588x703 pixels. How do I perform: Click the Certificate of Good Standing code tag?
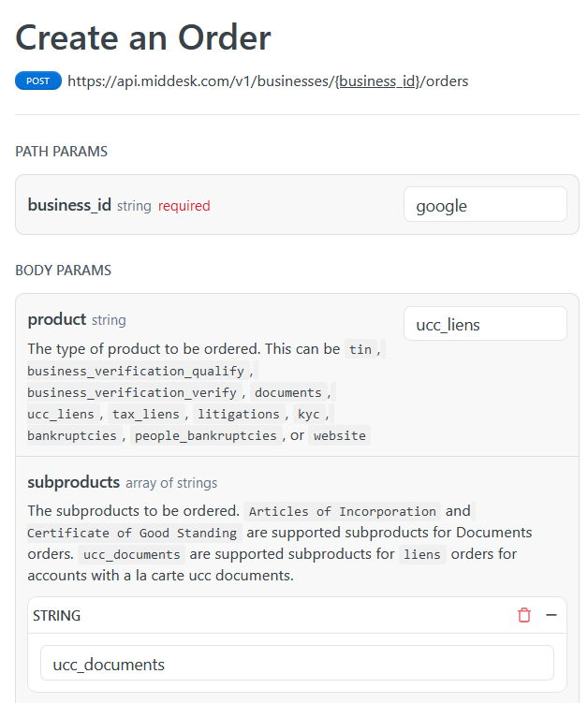[x=131, y=533]
